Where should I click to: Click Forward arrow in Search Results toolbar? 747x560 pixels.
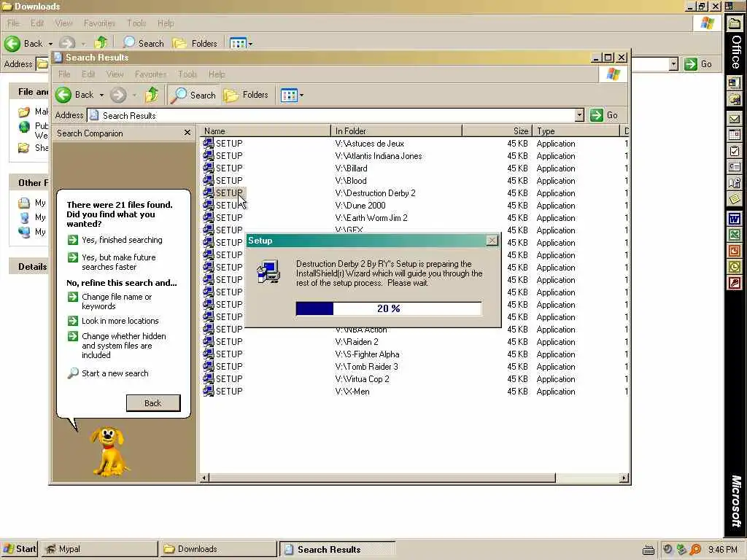(118, 95)
